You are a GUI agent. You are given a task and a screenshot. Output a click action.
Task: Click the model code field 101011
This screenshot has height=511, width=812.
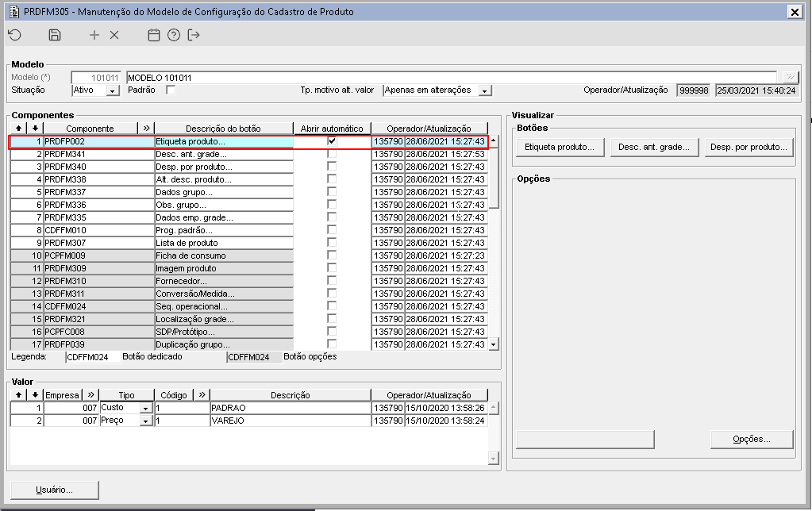coord(96,78)
